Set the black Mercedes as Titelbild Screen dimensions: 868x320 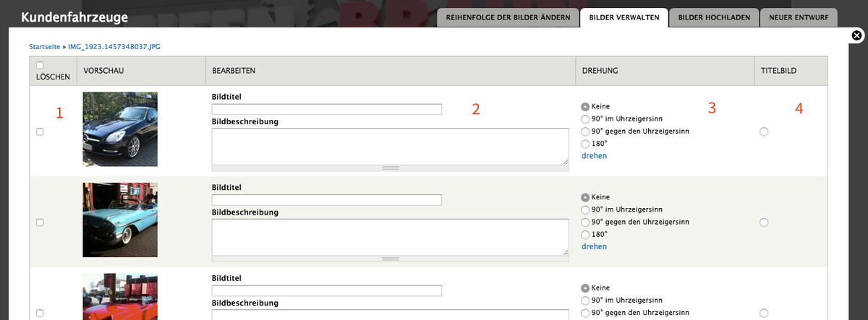click(764, 131)
